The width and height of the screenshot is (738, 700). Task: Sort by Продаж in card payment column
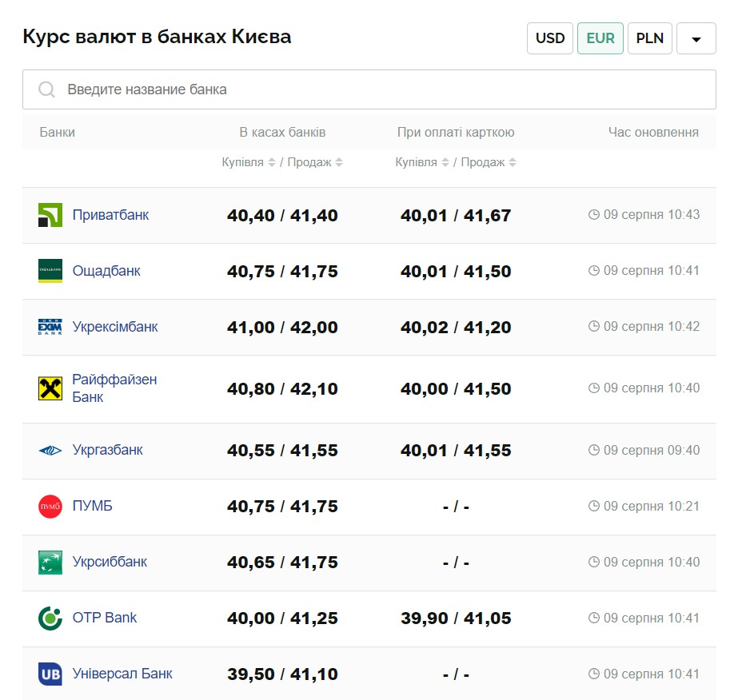(x=489, y=162)
